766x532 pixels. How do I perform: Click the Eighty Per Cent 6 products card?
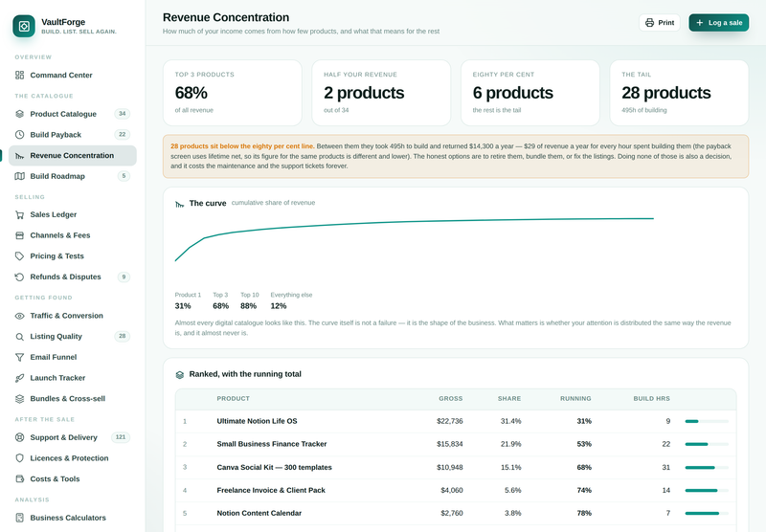click(x=530, y=93)
